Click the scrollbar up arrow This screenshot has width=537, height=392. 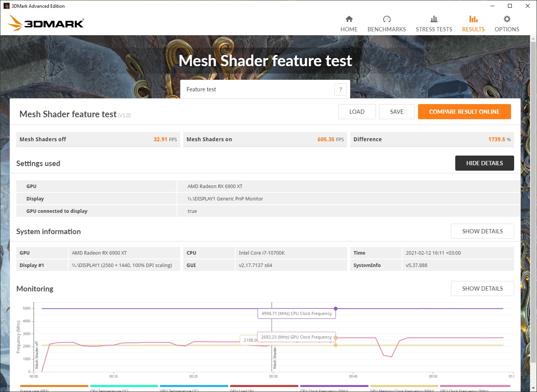coord(533,39)
